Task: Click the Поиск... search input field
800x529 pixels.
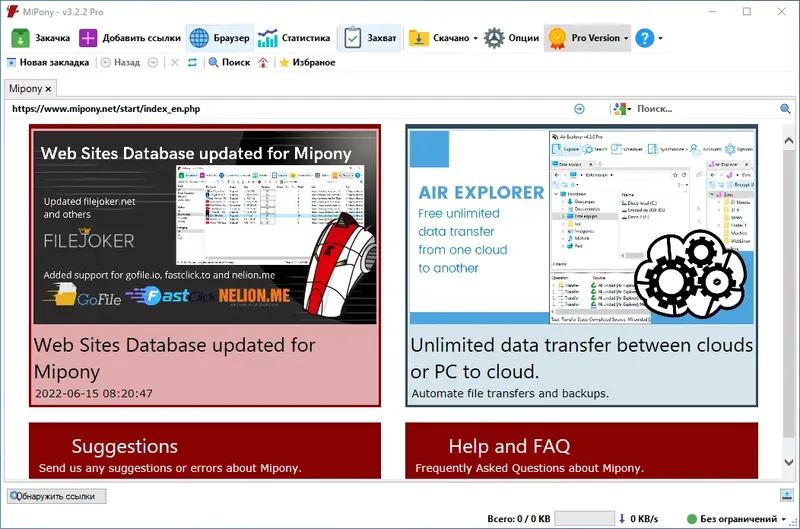Action: click(x=707, y=109)
